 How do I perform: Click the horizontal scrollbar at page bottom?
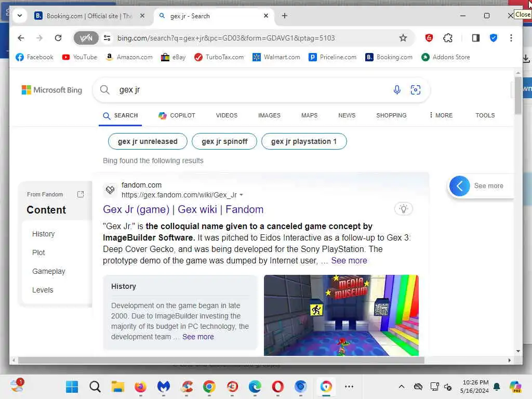click(221, 361)
